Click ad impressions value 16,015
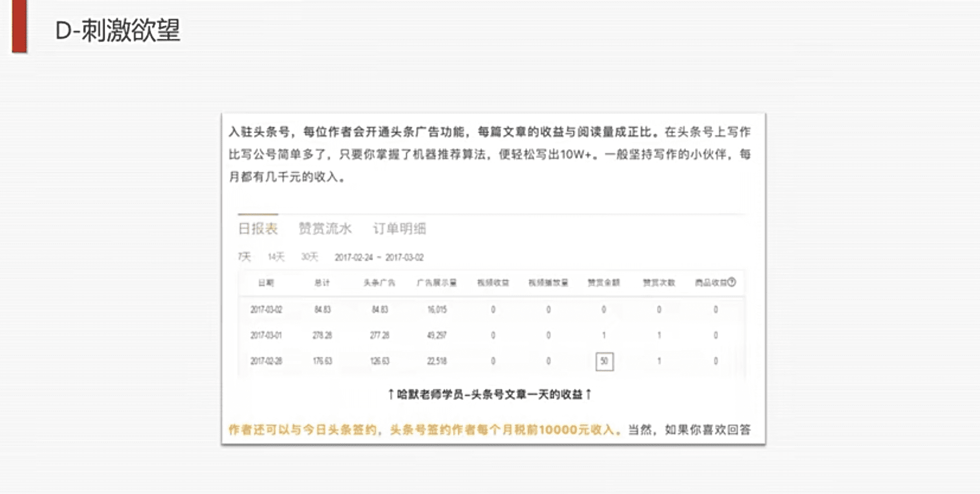The width and height of the screenshot is (980, 494). tap(437, 310)
